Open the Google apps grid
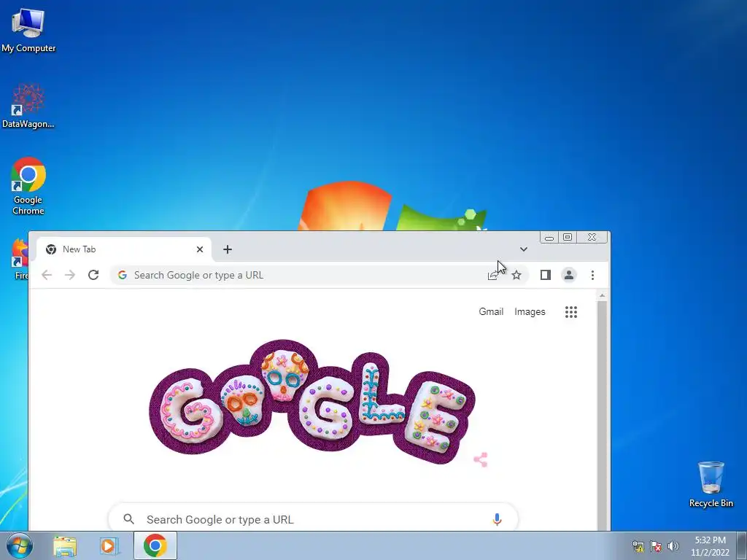This screenshot has width=747, height=560. pyautogui.click(x=571, y=312)
